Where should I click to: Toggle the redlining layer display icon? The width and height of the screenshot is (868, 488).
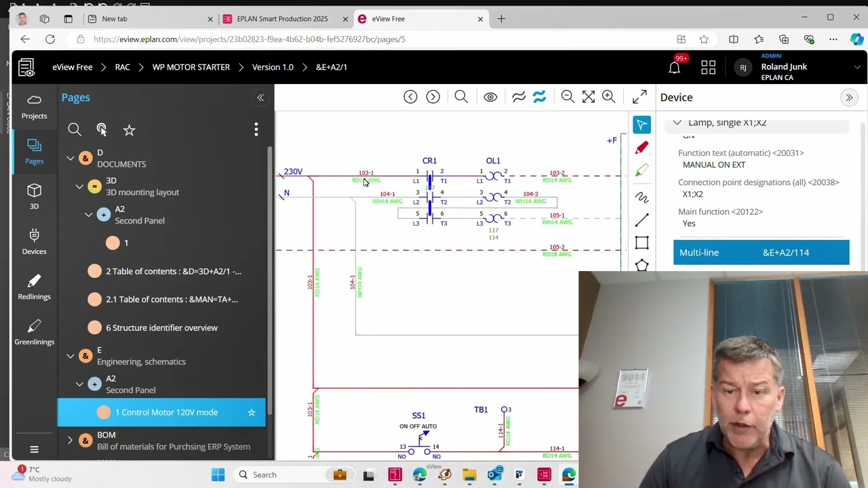click(519, 97)
